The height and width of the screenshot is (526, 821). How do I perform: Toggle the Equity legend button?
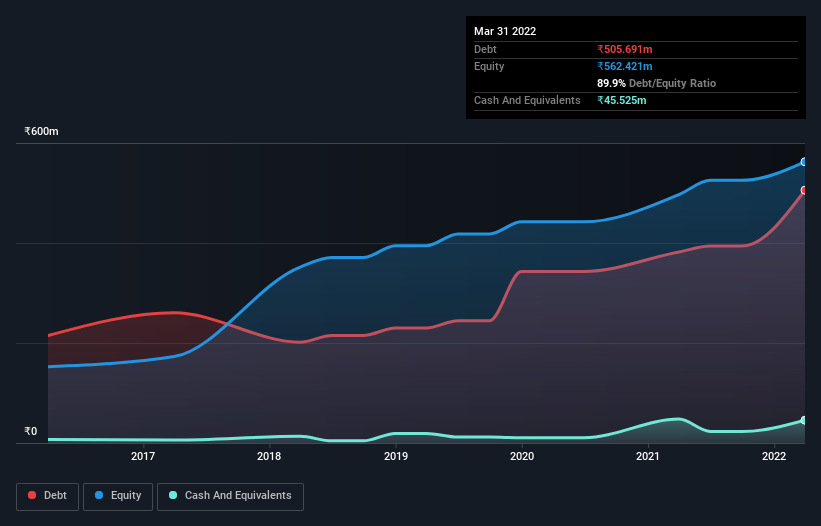coord(118,496)
